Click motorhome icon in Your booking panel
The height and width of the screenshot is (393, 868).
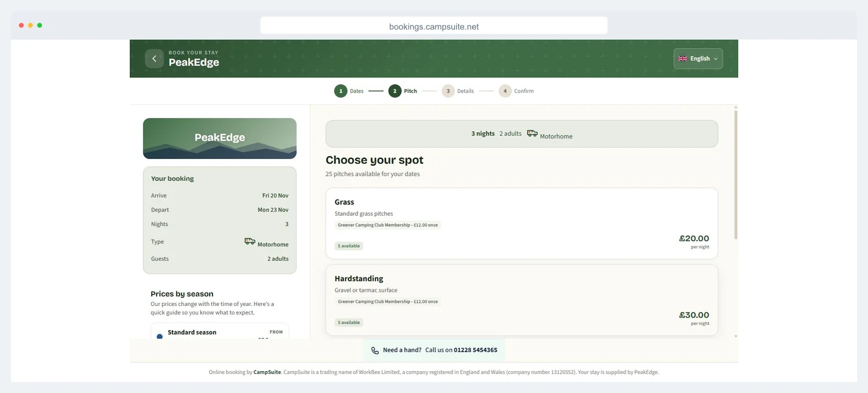(250, 241)
